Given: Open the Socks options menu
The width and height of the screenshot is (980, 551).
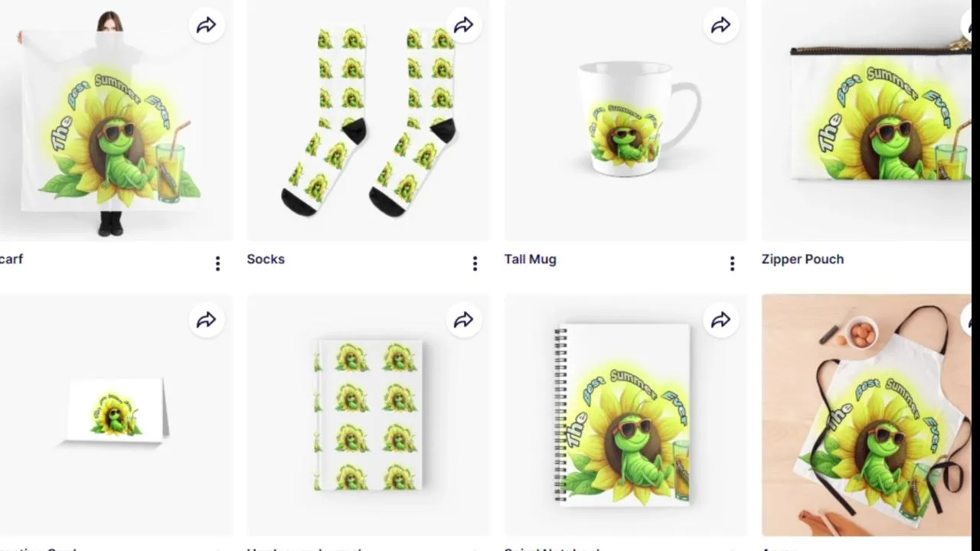Looking at the screenshot, I should (475, 264).
